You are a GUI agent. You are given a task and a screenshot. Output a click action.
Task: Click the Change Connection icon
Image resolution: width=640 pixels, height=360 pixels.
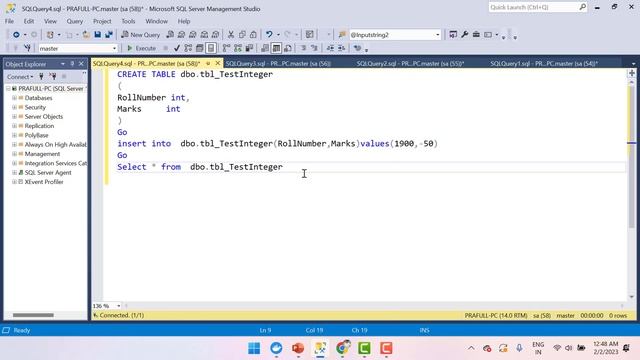click(x=27, y=48)
